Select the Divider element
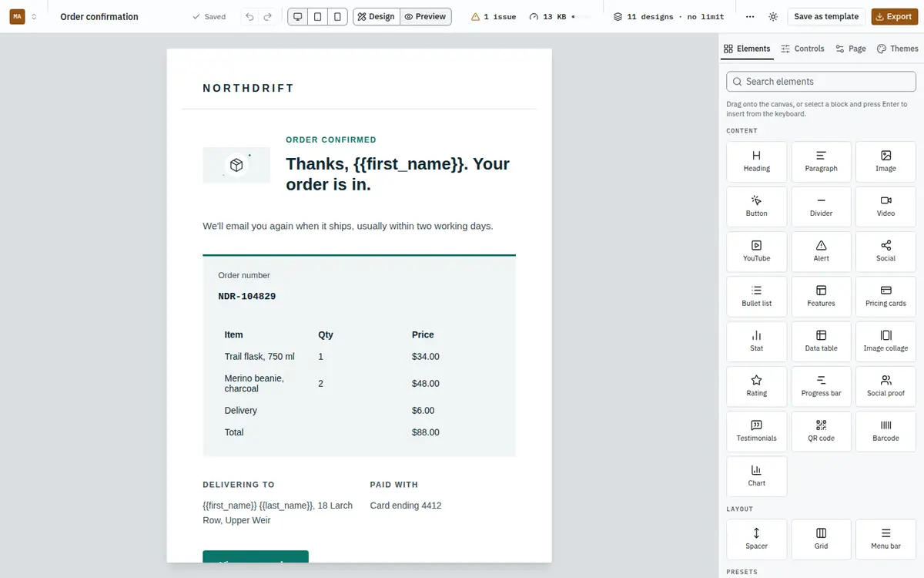Viewport: 924px width, 578px height. click(821, 207)
